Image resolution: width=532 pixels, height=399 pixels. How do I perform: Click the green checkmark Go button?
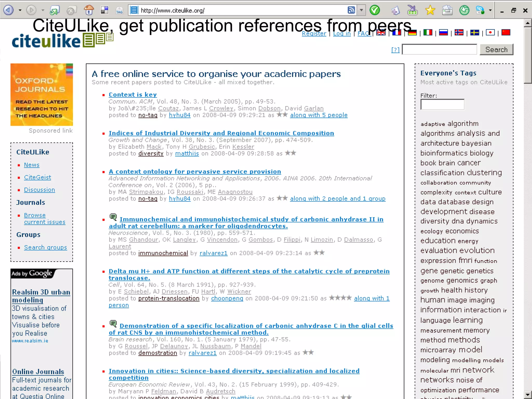pos(375,10)
